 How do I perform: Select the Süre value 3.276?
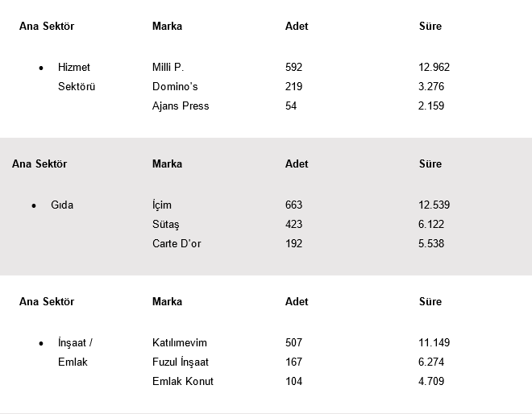coord(431,87)
